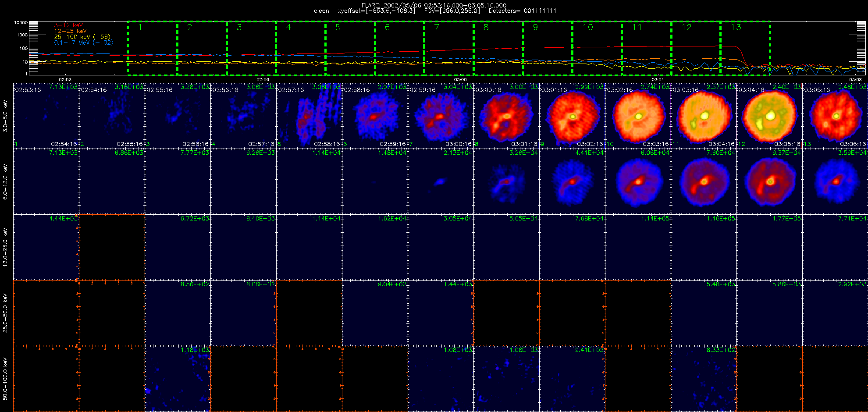868x412 pixels.
Task: Click 6.0-12.0 keV image labeled 3.59E+04
Action: [x=835, y=181]
